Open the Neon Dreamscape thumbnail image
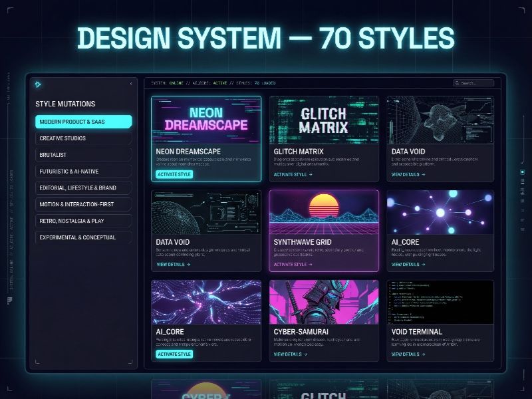 pos(206,120)
